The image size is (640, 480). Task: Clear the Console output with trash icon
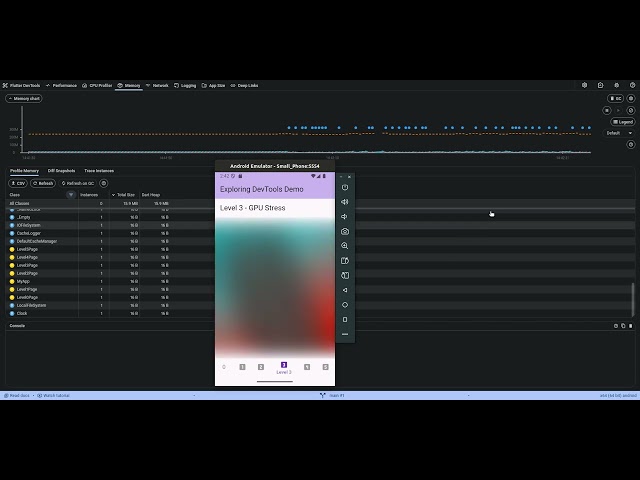coord(631,326)
